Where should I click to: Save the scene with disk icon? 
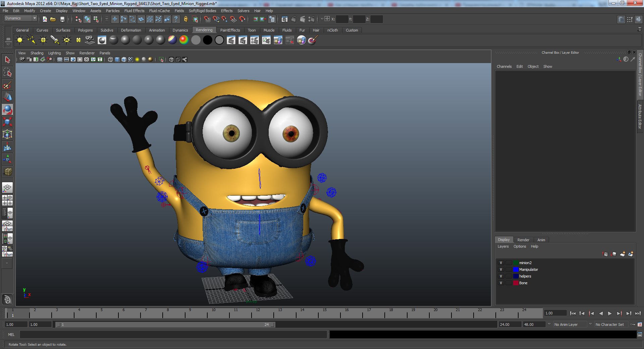pos(62,19)
